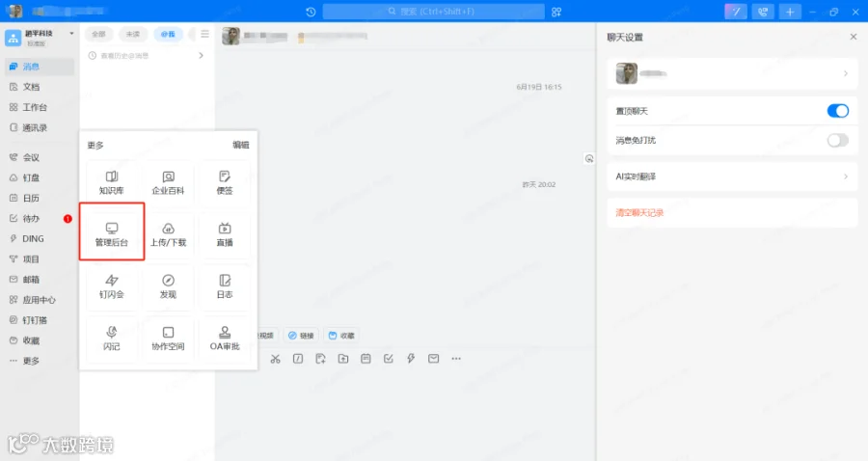Close the 聊天设置 panel

pyautogui.click(x=854, y=37)
